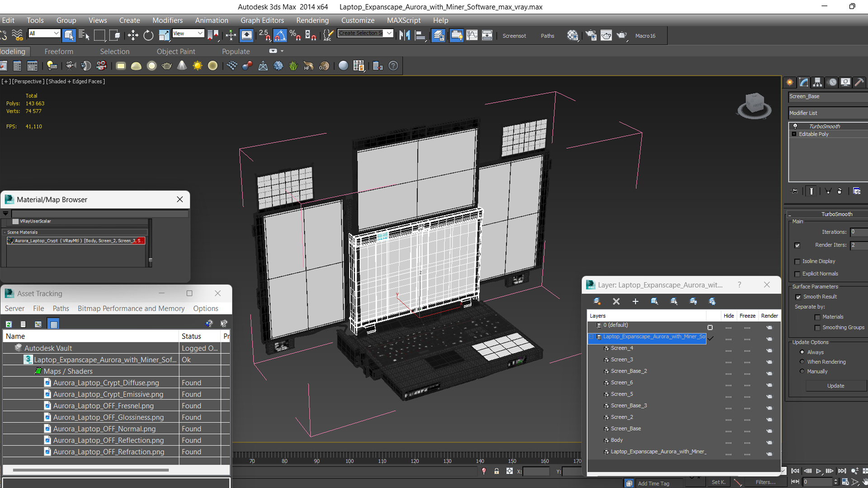Click the cone primitive icon

pos(182,66)
